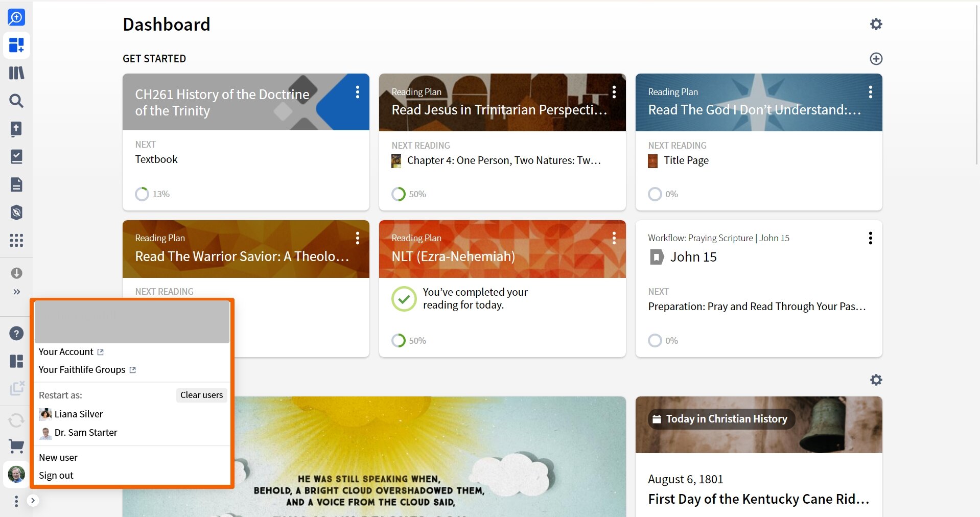Open the John 15 workflow title
The image size is (980, 517).
(x=693, y=257)
